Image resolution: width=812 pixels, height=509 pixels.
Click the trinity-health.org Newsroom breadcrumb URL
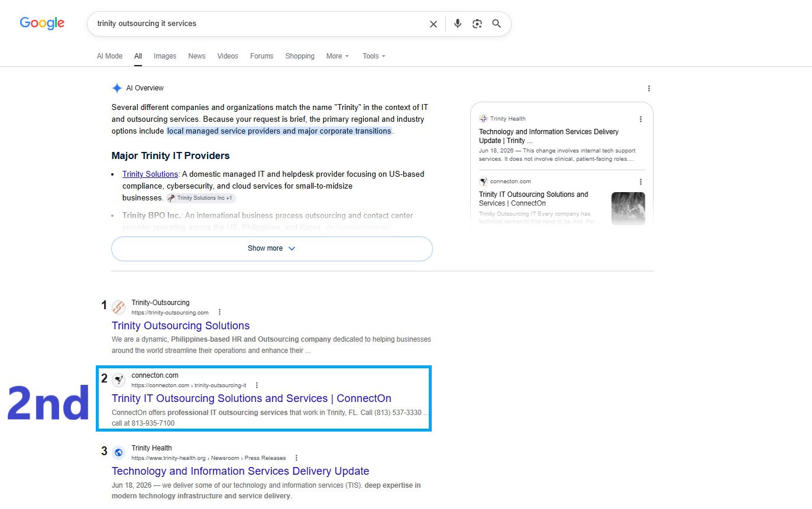pyautogui.click(x=208, y=458)
